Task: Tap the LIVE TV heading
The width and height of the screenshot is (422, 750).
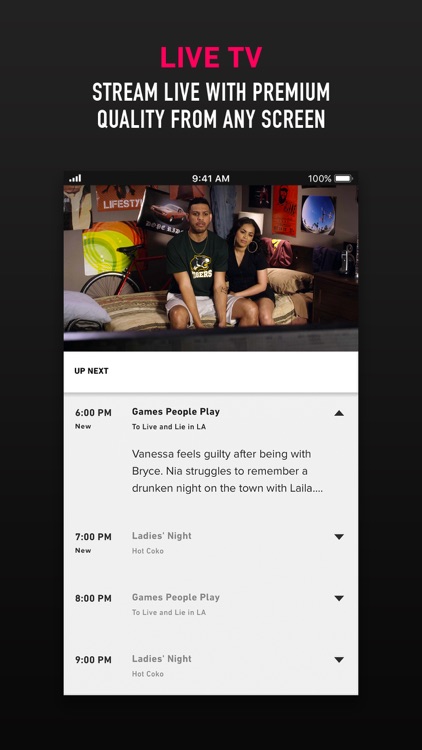Action: pos(211,57)
